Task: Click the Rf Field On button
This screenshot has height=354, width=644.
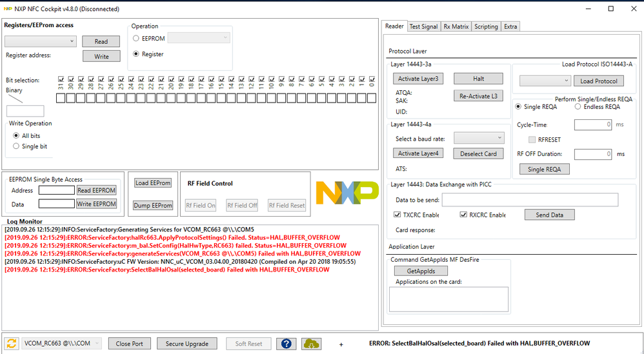Action: click(x=201, y=206)
